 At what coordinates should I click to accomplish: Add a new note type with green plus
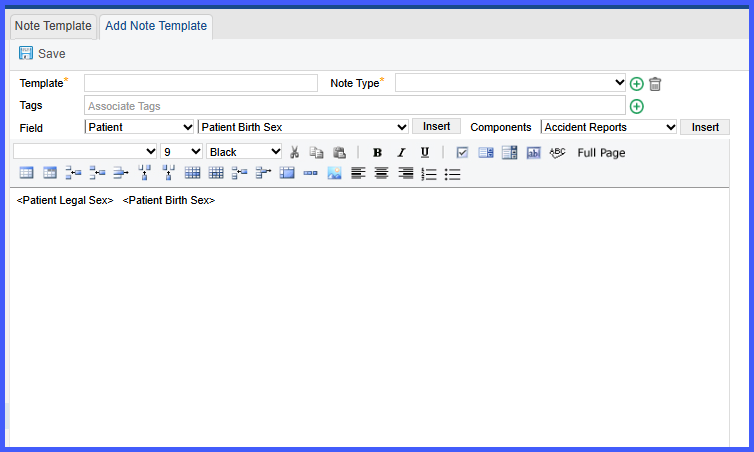click(x=636, y=84)
